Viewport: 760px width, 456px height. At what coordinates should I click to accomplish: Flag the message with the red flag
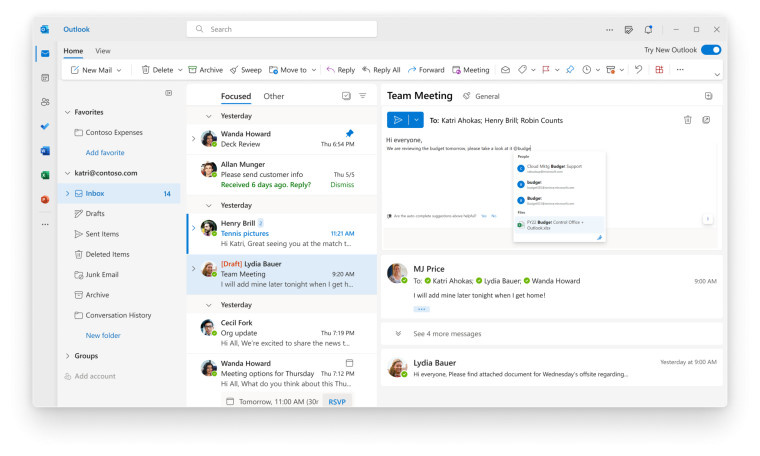(x=546, y=70)
